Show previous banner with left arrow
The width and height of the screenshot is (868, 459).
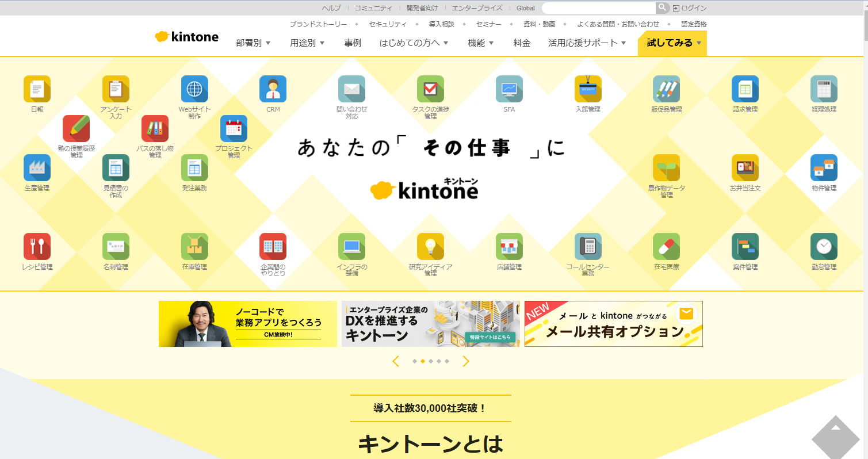[x=396, y=361]
